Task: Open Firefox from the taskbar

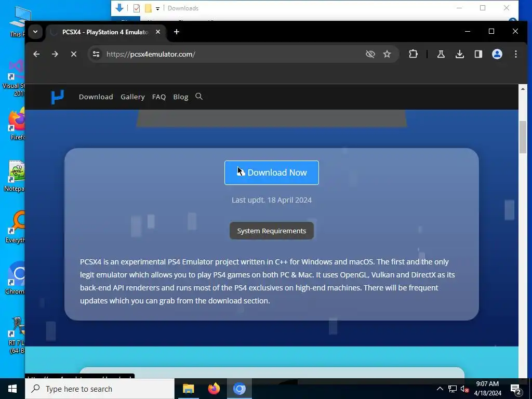Action: tap(214, 389)
